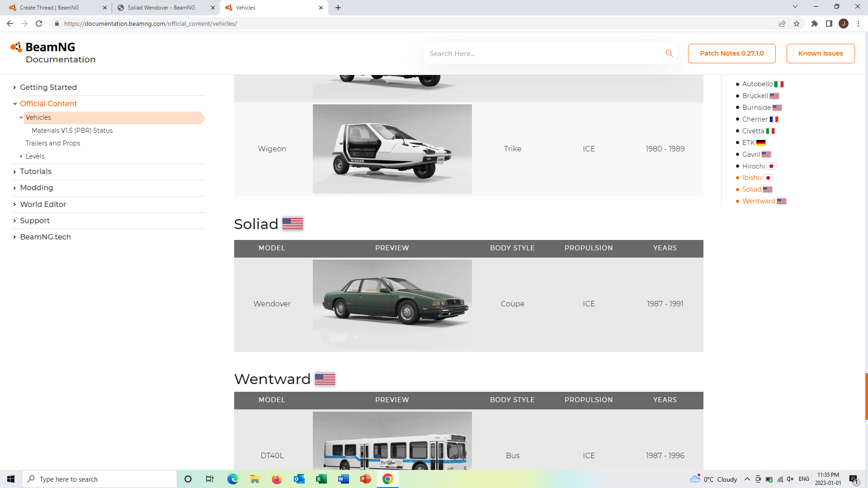Click the DT40L bus preview image

(x=392, y=441)
